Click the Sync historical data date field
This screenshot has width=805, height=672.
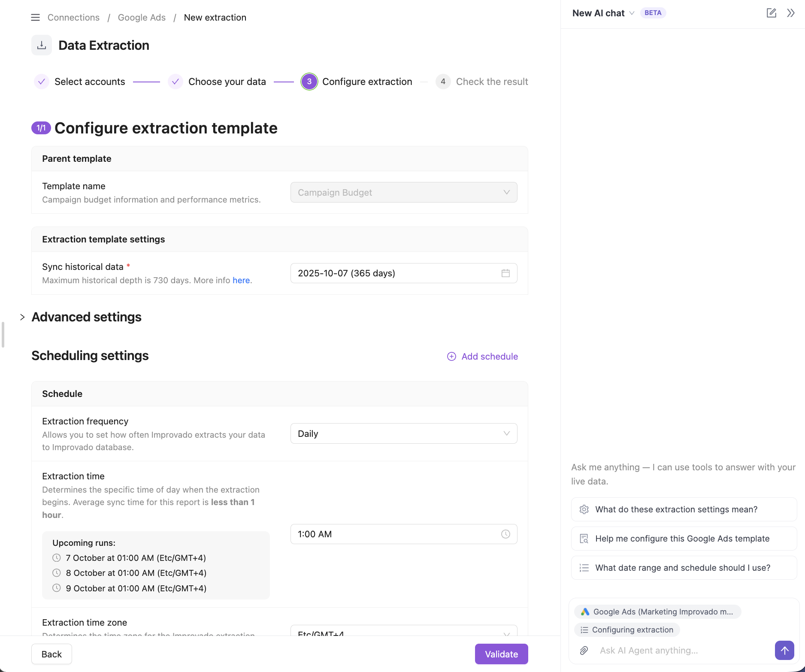[404, 273]
